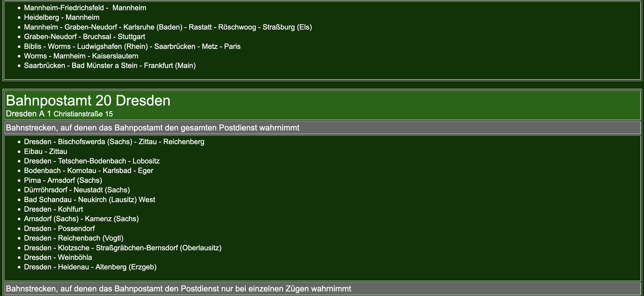Screen dimensions: 644x296
Task: Click the Eibau - Zittau list item
Action: [46, 151]
